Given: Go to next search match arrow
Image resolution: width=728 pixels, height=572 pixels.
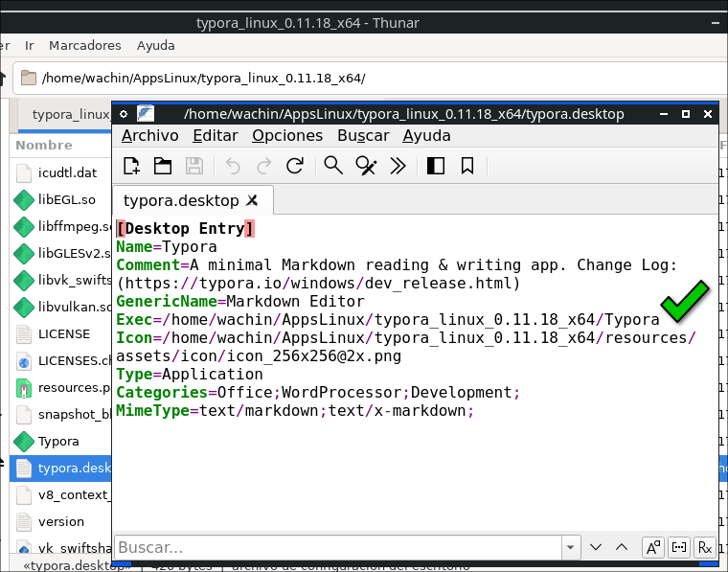Looking at the screenshot, I should [x=596, y=547].
